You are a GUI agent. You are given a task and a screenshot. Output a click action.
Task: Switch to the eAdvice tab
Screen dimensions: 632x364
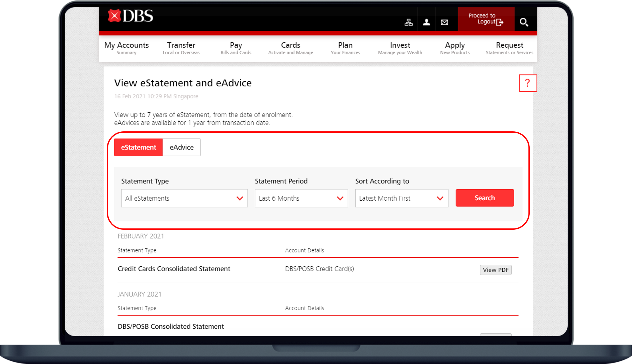pos(182,147)
